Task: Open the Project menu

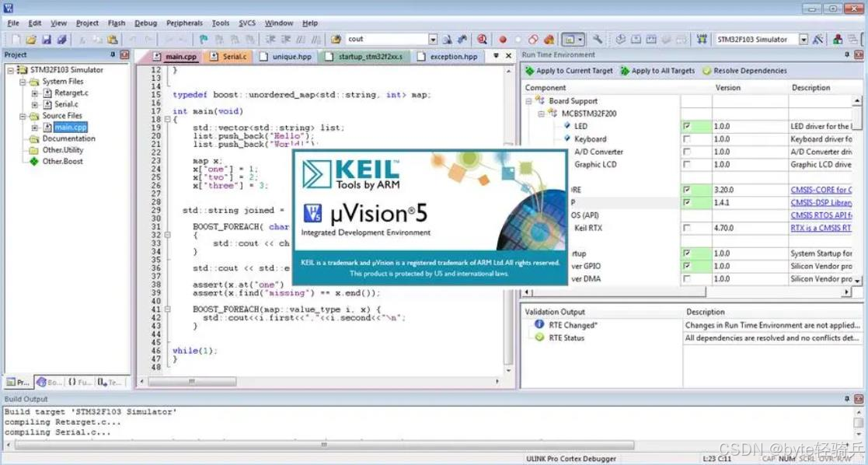Action: pyautogui.click(x=87, y=23)
